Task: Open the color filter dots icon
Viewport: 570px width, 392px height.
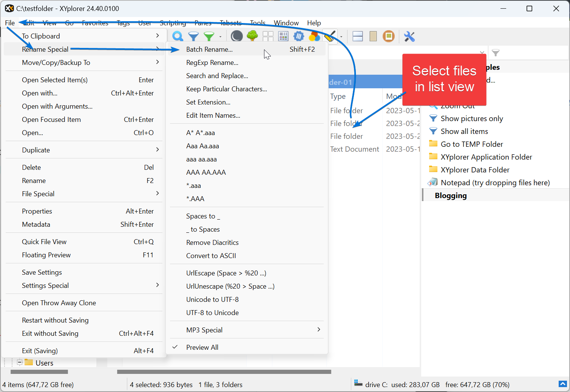Action: (x=314, y=36)
